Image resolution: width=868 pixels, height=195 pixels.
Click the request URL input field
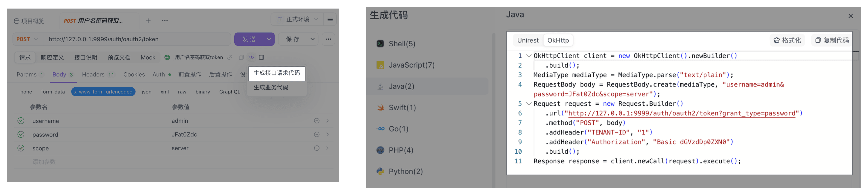point(137,39)
